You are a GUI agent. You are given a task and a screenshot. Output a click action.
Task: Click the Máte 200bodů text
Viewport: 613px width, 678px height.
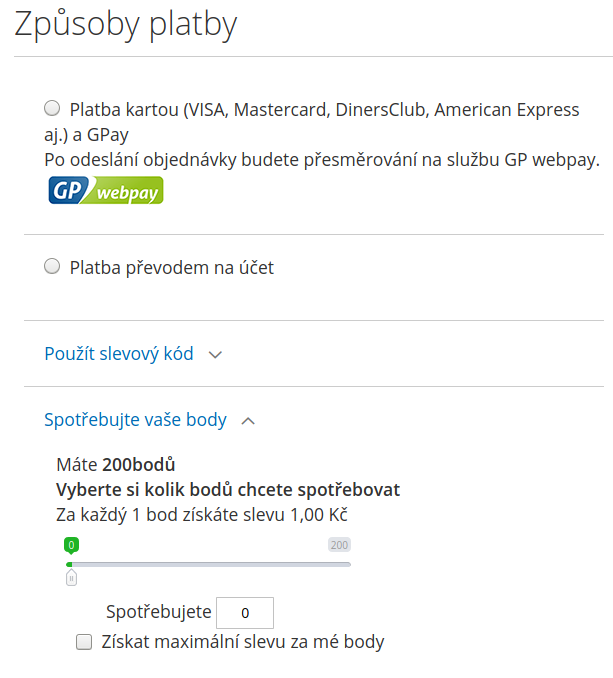point(116,465)
